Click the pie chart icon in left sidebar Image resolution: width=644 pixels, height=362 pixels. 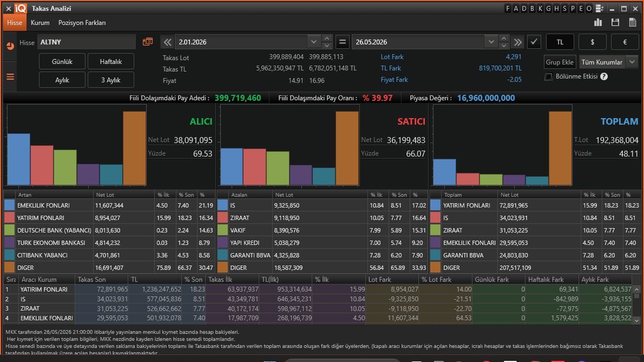click(x=10, y=46)
